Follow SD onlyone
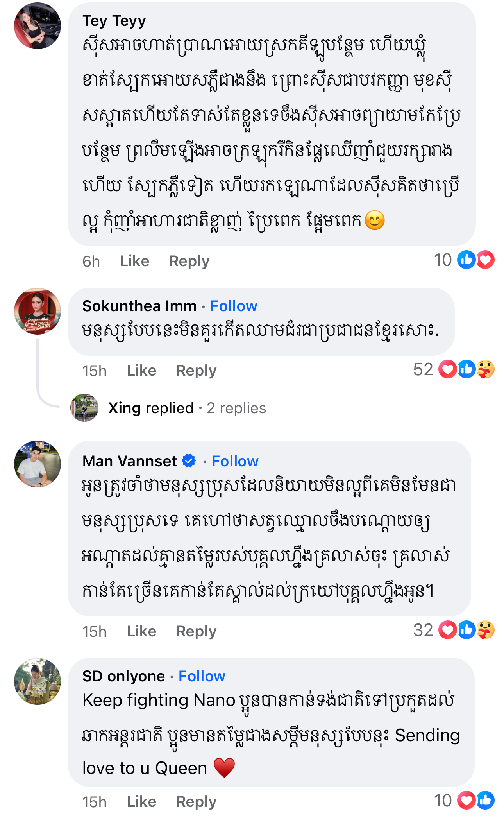 (202, 676)
